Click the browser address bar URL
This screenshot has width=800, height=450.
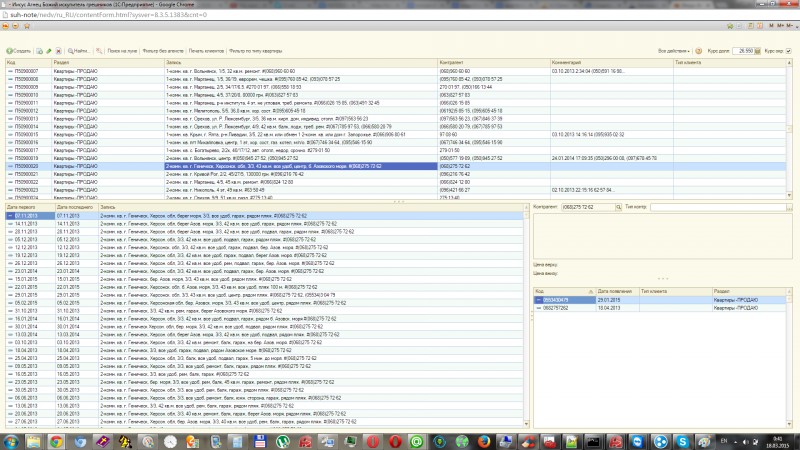[108, 15]
